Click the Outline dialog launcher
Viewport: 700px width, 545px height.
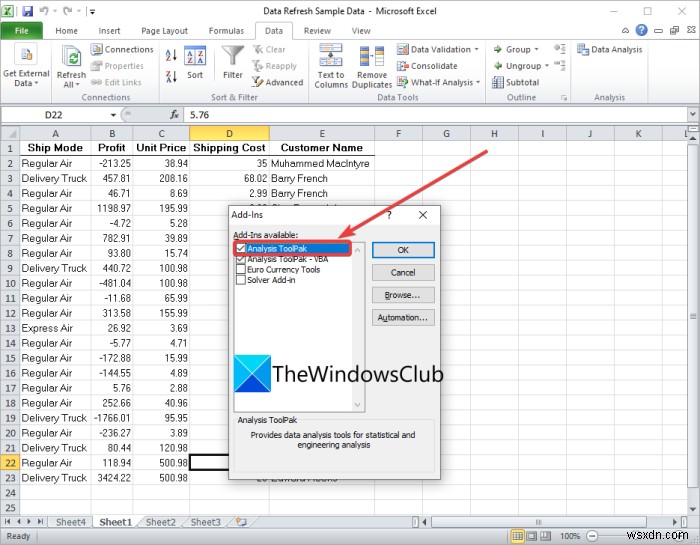564,98
